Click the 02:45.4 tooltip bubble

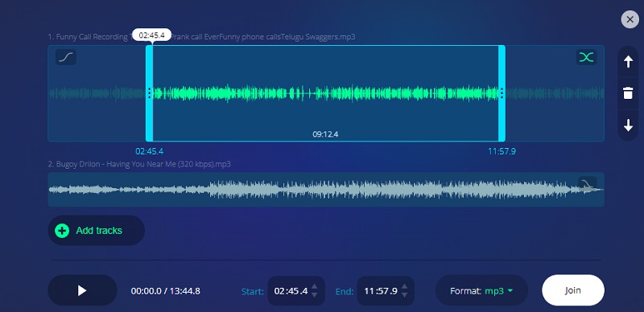click(x=151, y=35)
